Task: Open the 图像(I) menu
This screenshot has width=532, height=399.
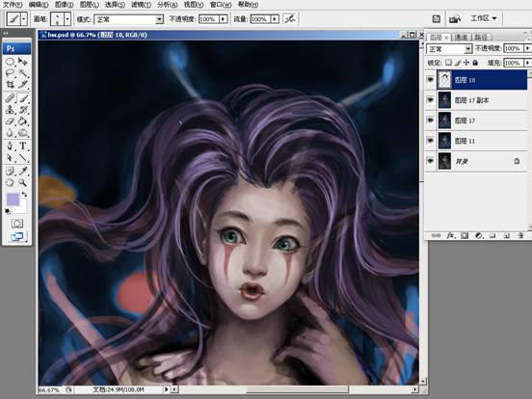Action: click(64, 5)
